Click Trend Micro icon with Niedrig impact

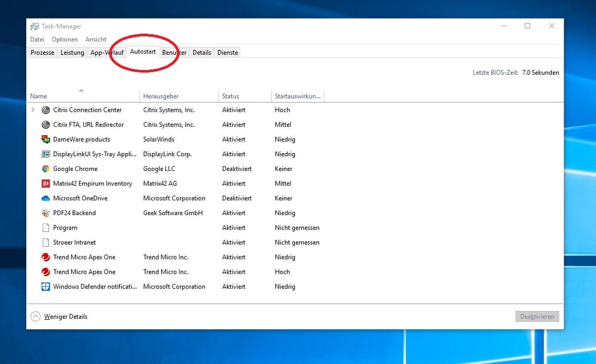pyautogui.click(x=45, y=258)
